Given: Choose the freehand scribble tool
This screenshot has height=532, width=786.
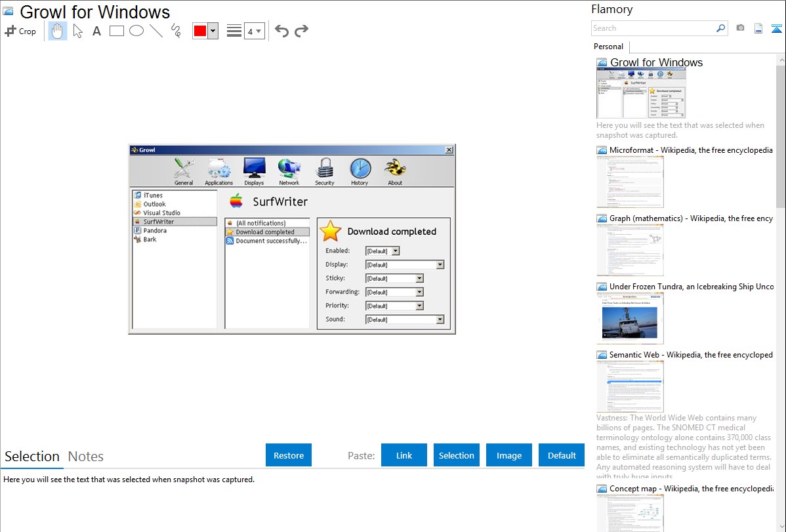Looking at the screenshot, I should pyautogui.click(x=176, y=31).
